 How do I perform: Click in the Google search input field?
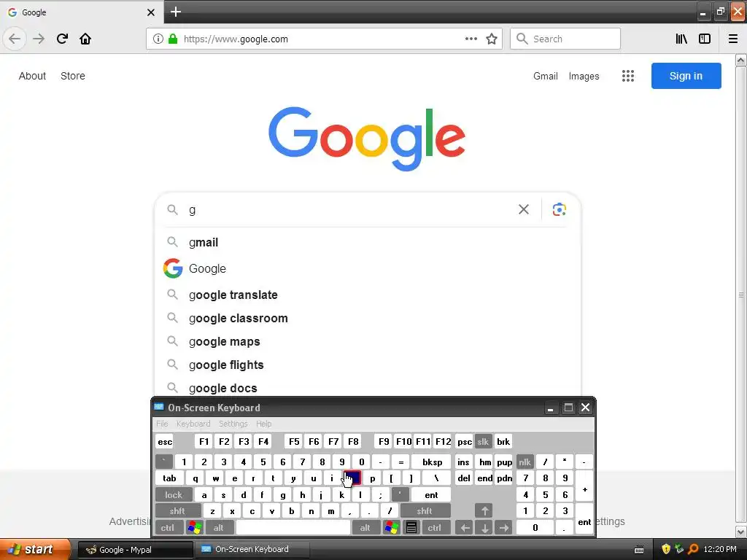pos(350,210)
